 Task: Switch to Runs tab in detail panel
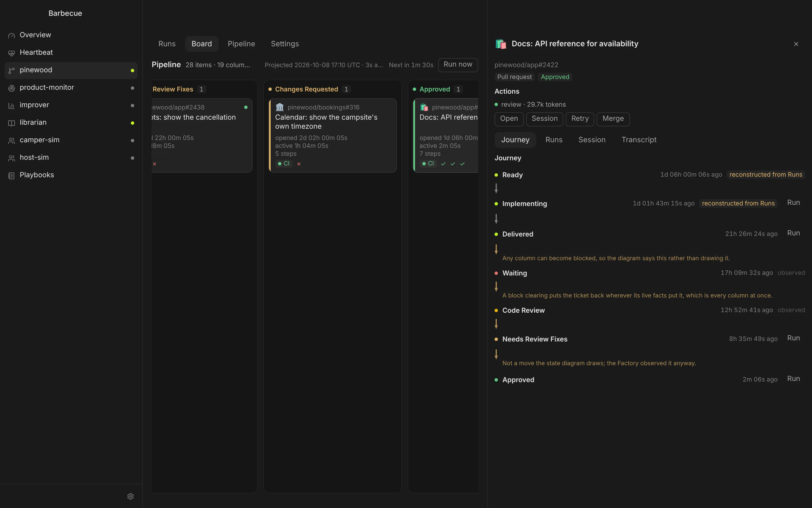coord(554,140)
